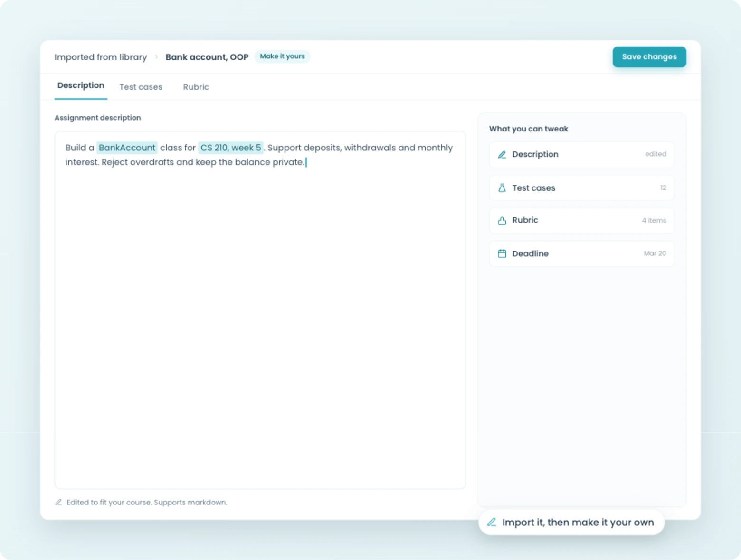Click the 'Bank account, OOP' title
This screenshot has width=741, height=560.
tap(207, 57)
